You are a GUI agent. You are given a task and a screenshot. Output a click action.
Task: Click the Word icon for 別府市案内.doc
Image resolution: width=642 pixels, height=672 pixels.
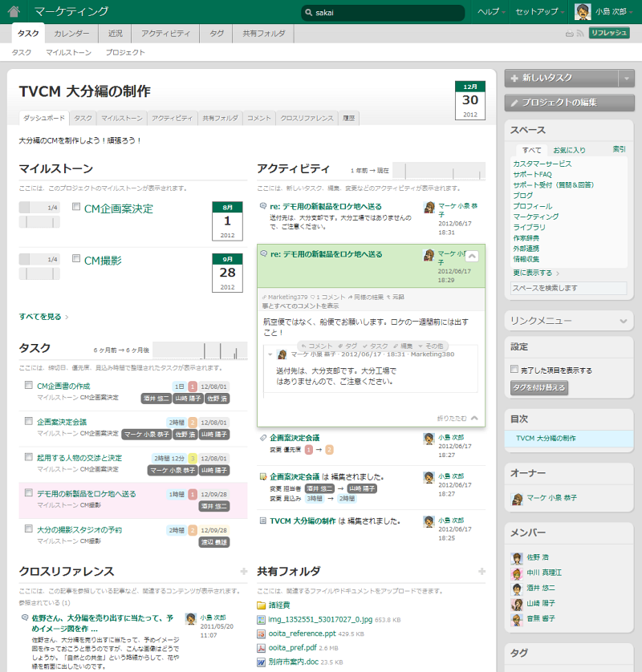pos(262,662)
